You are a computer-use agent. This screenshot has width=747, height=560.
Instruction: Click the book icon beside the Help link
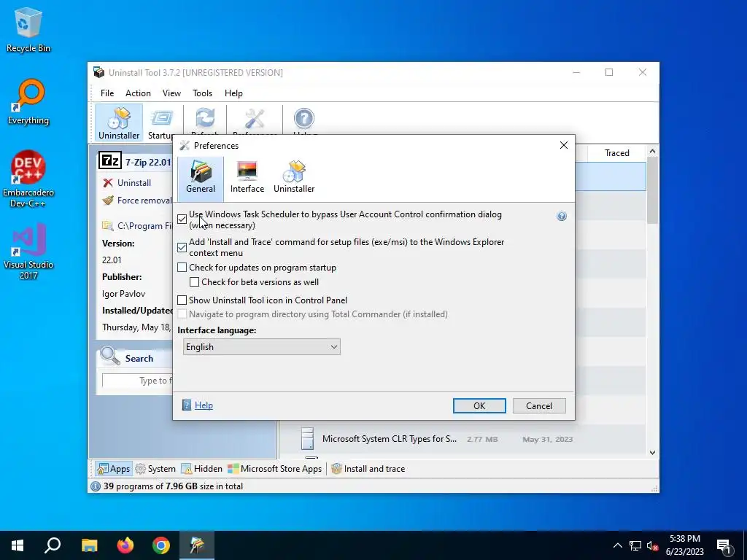[187, 405]
